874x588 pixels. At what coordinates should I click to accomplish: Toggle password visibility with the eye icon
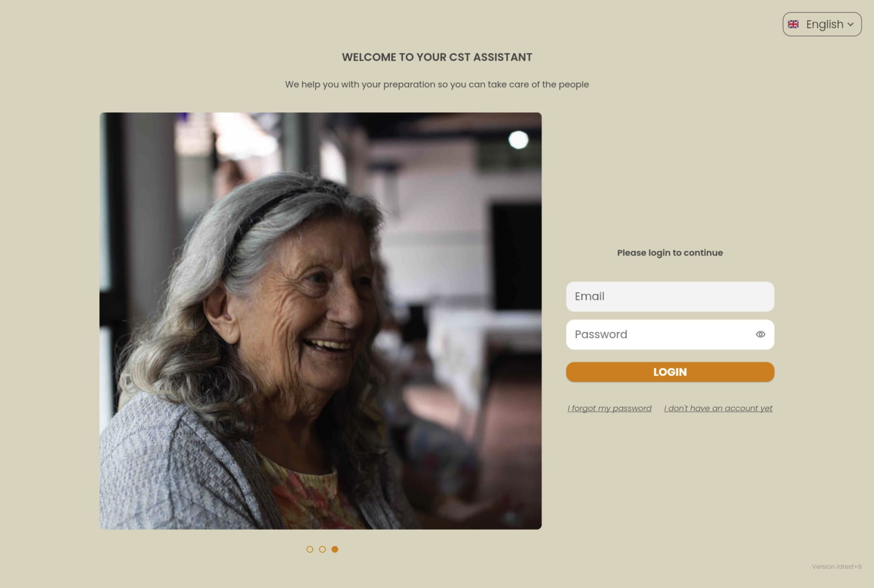(x=760, y=334)
